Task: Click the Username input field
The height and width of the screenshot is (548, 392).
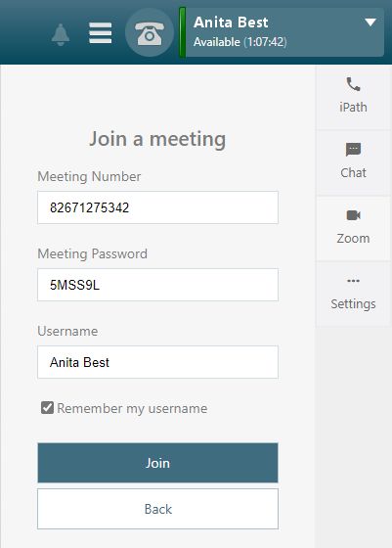Action: pyautogui.click(x=157, y=362)
